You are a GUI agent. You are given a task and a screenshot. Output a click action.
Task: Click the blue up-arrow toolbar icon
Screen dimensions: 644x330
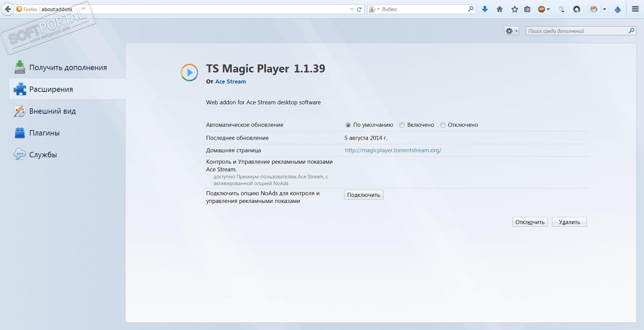[x=618, y=9]
